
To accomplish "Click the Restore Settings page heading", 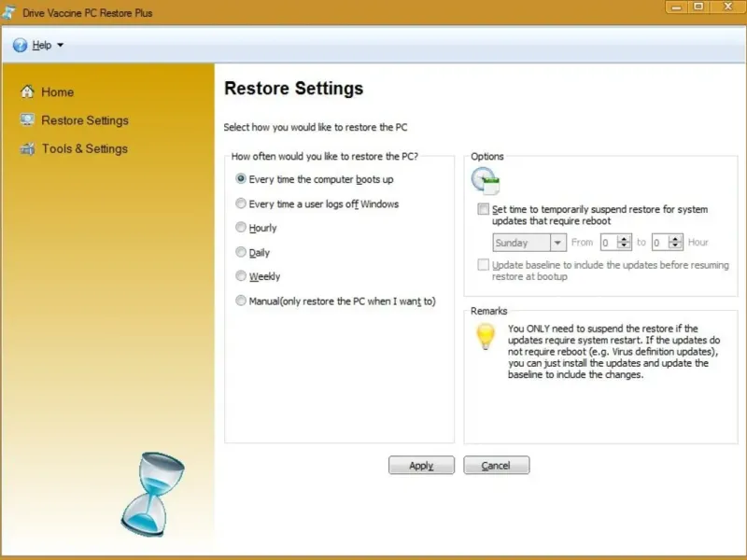I will click(x=294, y=89).
